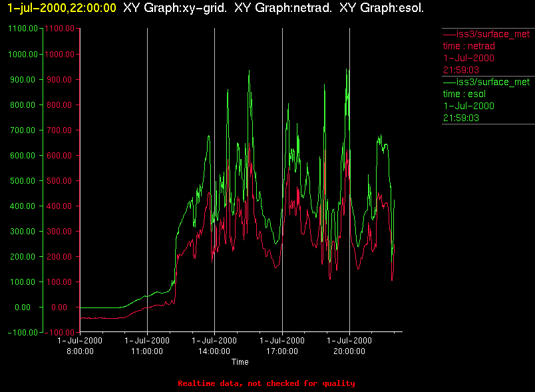The image size is (535, 392).
Task: Click the red axis label 900.00
Action: [x=59, y=79]
